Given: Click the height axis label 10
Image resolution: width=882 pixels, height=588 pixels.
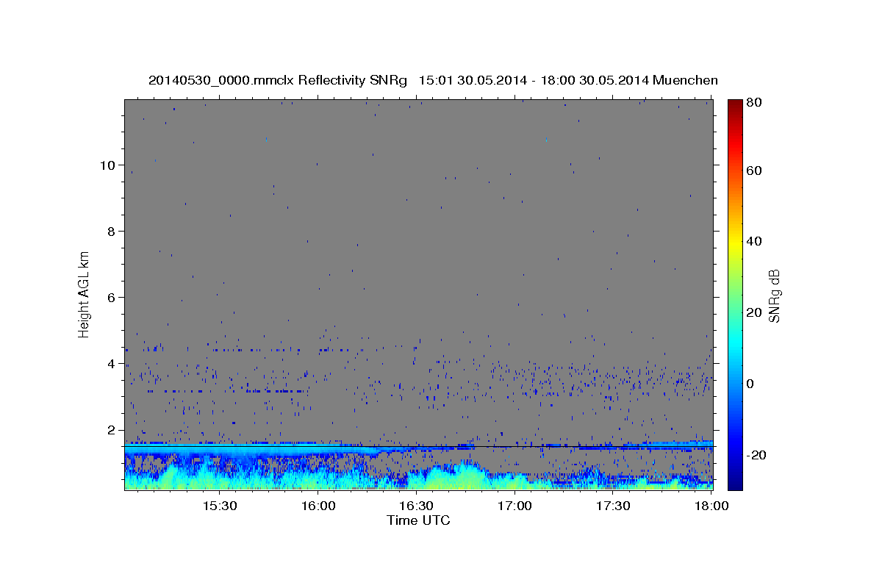Looking at the screenshot, I should 108,165.
